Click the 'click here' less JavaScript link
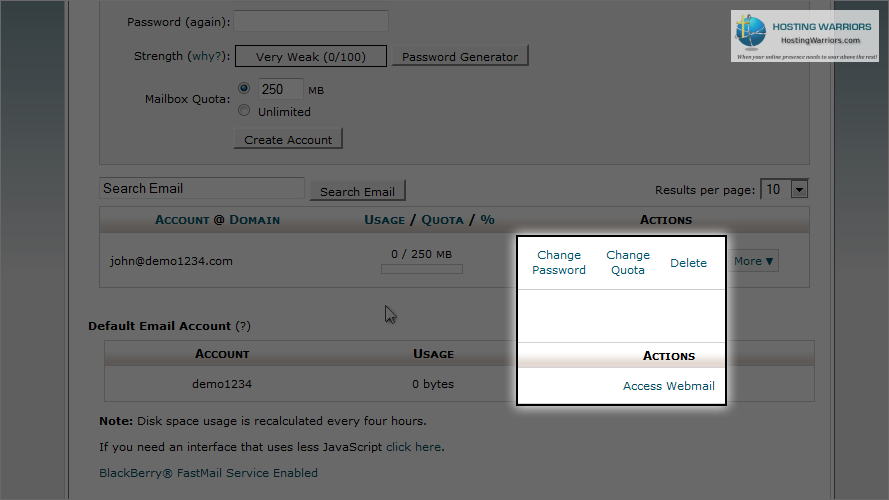Screen dimensions: 889x500 (413, 447)
